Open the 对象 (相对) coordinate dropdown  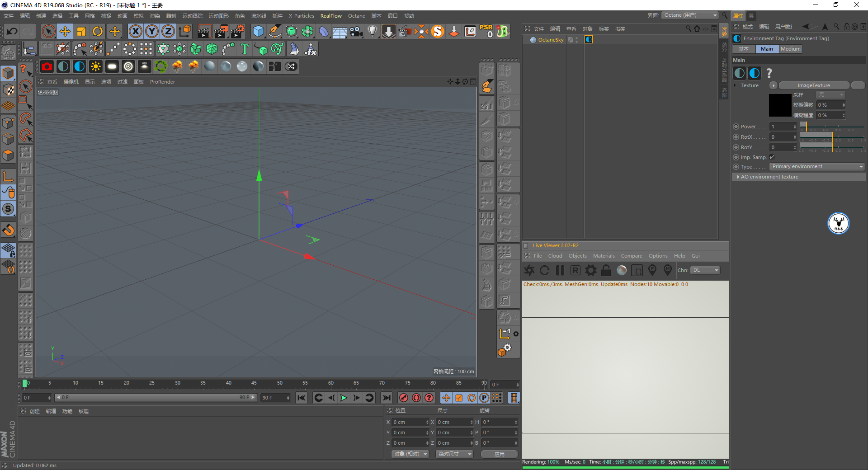click(x=410, y=454)
